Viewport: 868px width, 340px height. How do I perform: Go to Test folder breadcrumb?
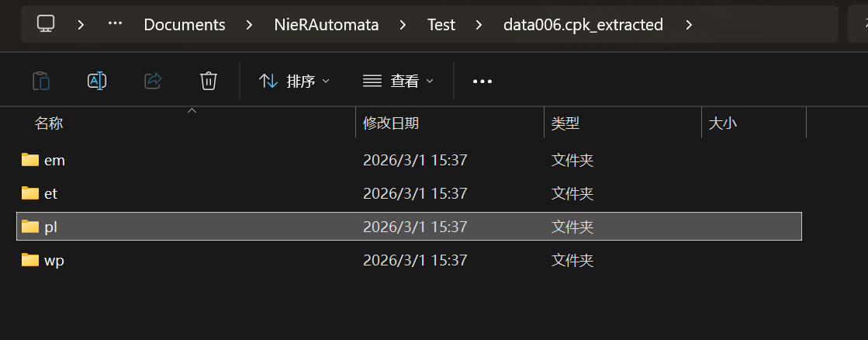pyautogui.click(x=441, y=25)
